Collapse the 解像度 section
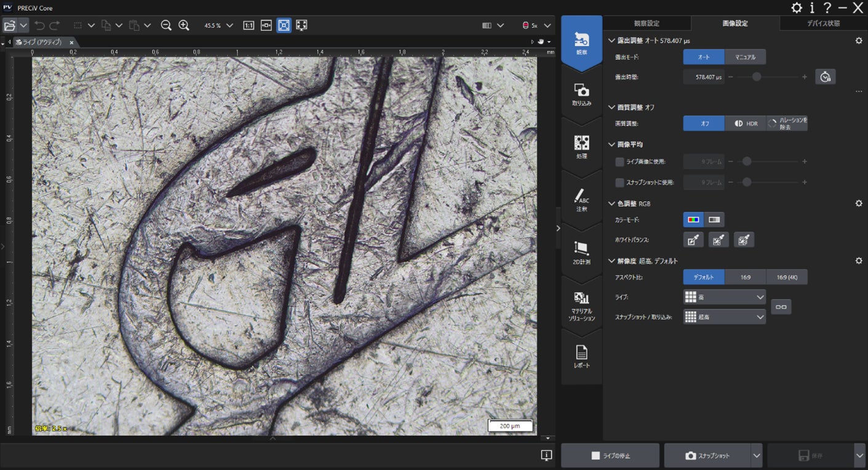This screenshot has width=868, height=470. click(x=611, y=261)
